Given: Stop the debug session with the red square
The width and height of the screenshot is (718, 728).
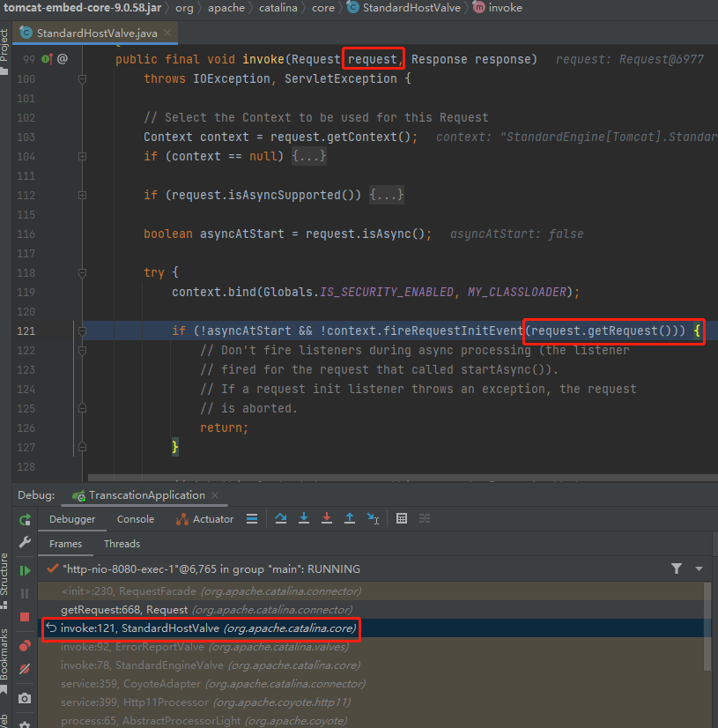Looking at the screenshot, I should (x=25, y=617).
